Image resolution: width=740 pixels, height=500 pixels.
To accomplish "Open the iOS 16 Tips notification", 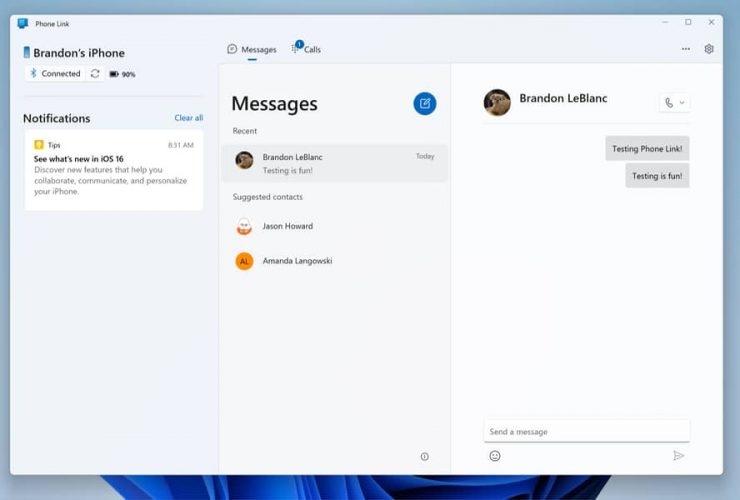I will pos(113,168).
